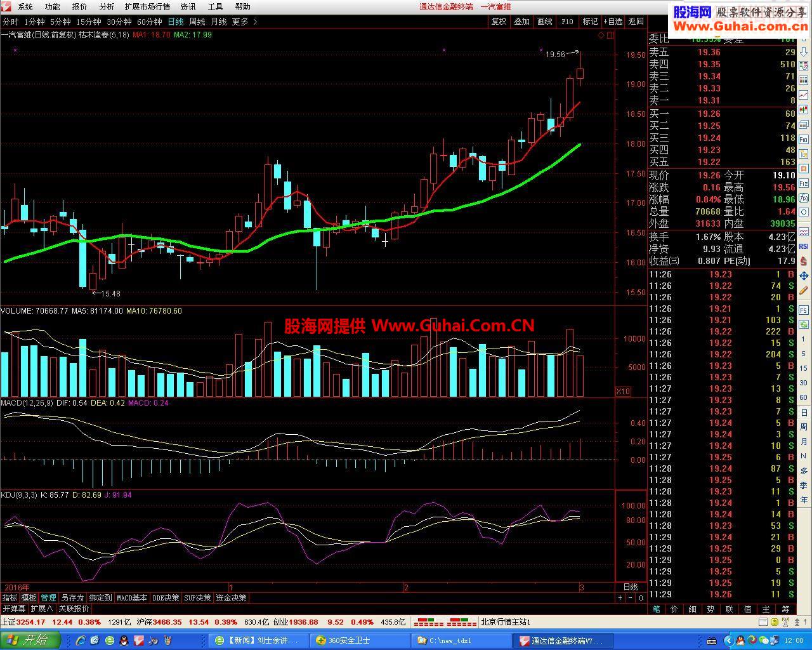The width and height of the screenshot is (812, 650).
Task: Open Internet Explorer quick launch icon
Action: tap(81, 640)
